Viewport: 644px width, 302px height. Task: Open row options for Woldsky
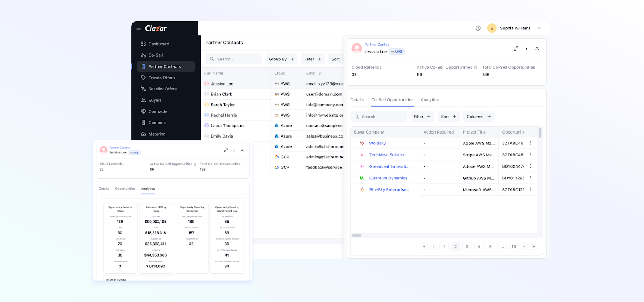[530, 143]
